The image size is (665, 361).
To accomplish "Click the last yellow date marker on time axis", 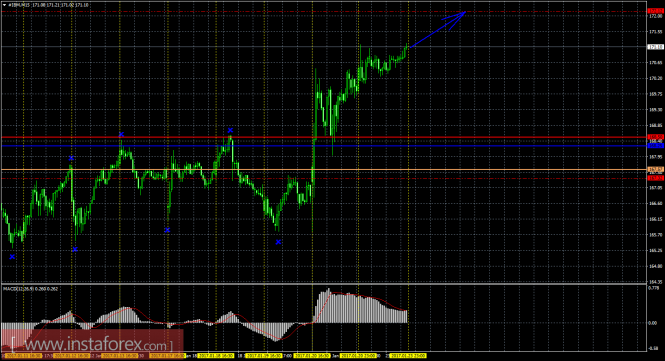I will click(408, 356).
